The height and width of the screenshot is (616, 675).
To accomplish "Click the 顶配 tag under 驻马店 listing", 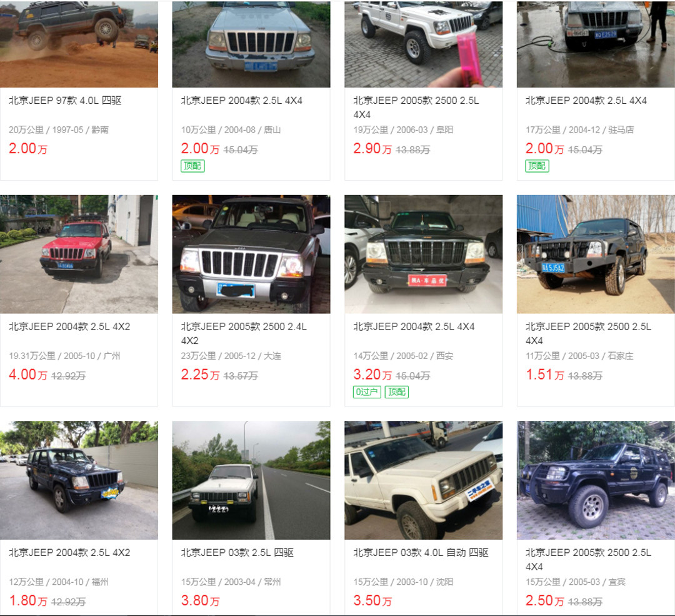I will (x=537, y=166).
